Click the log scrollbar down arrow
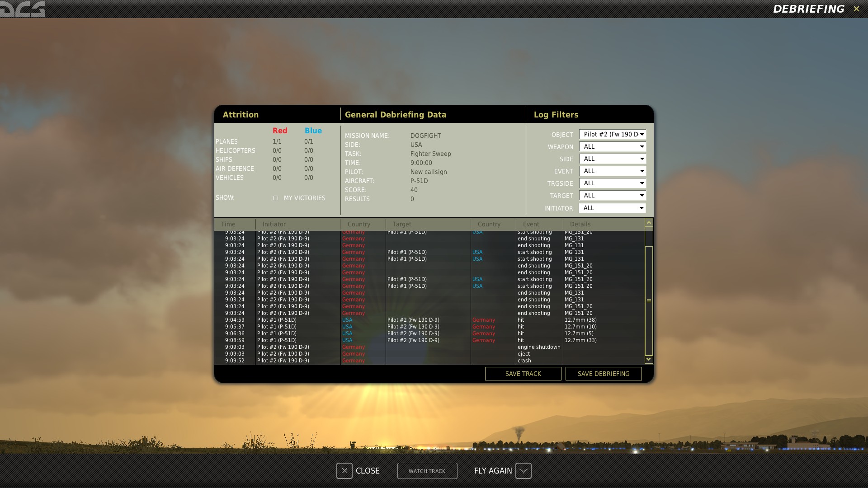This screenshot has height=488, width=868. click(649, 359)
